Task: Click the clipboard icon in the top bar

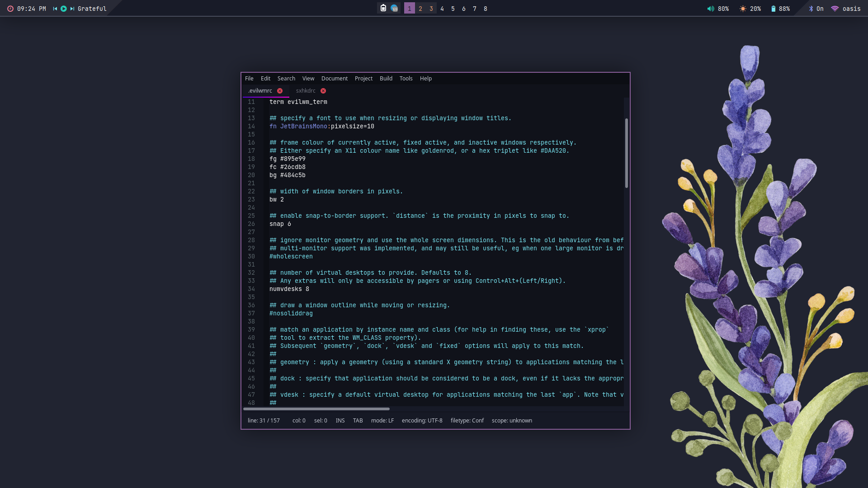Action: tap(383, 8)
